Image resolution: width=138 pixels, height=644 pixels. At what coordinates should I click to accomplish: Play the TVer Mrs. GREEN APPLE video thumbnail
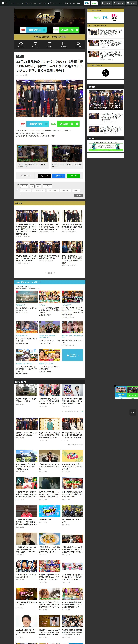click(x=33, y=153)
